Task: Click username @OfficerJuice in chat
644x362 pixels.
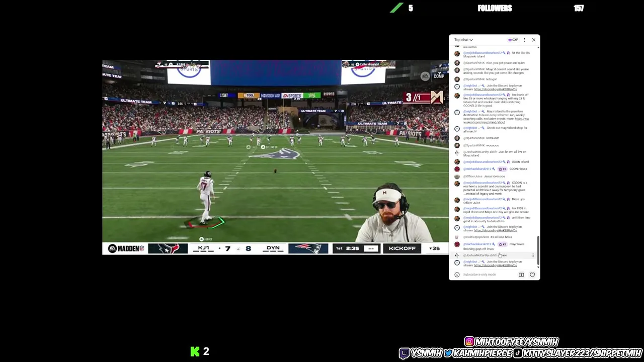Action: point(473,176)
